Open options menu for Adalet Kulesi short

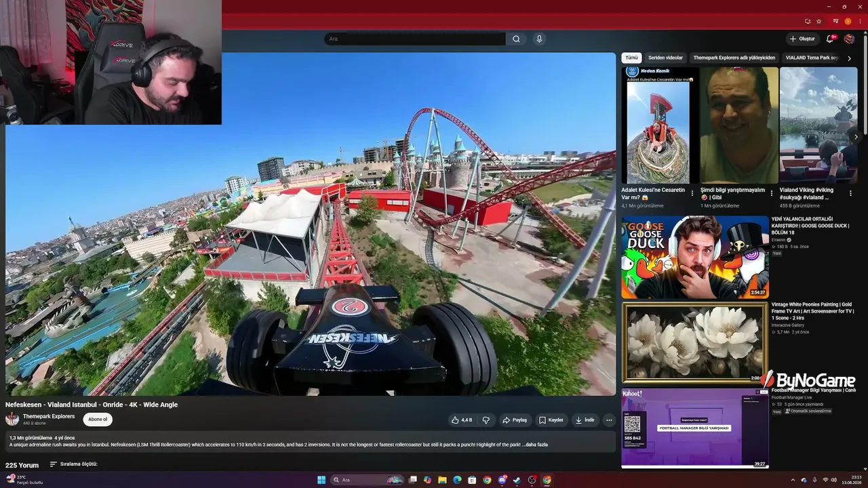[692, 193]
